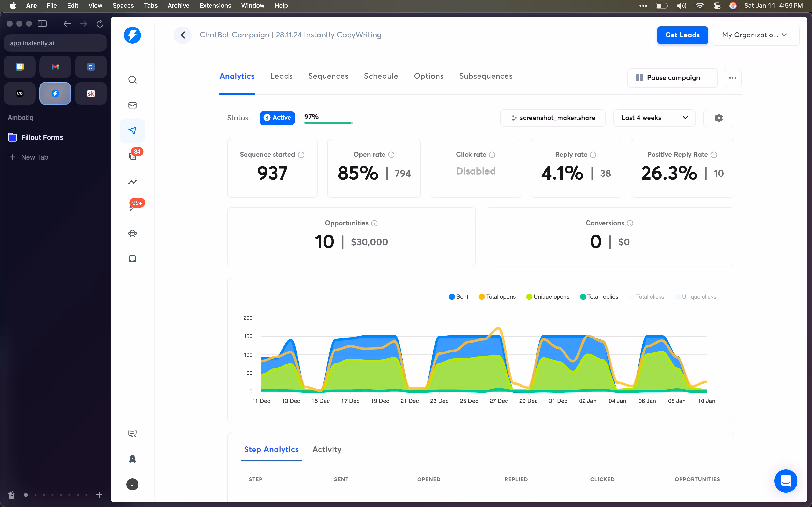This screenshot has height=507, width=812.
Task: Click the Get Leads button
Action: click(682, 35)
